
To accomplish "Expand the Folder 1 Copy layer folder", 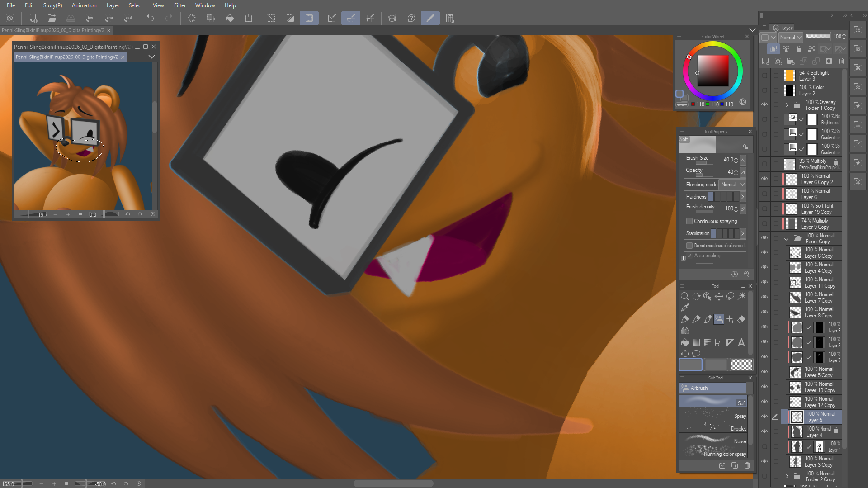I will pos(787,105).
